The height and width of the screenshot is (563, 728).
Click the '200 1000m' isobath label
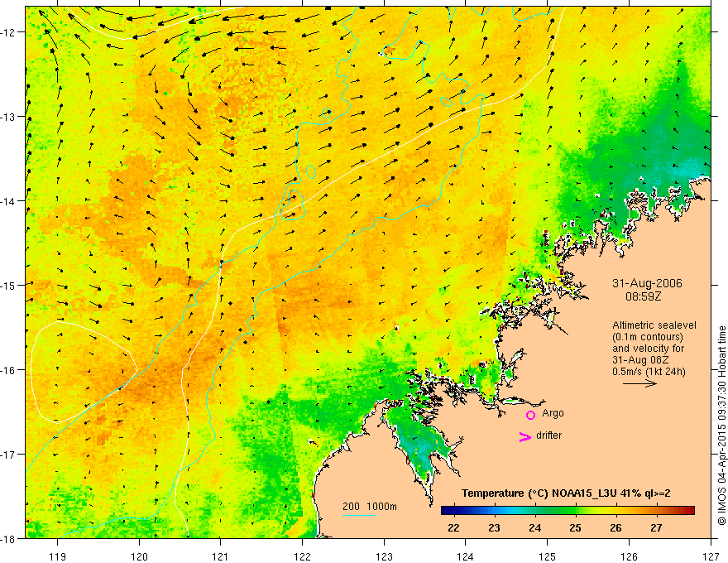[x=370, y=507]
